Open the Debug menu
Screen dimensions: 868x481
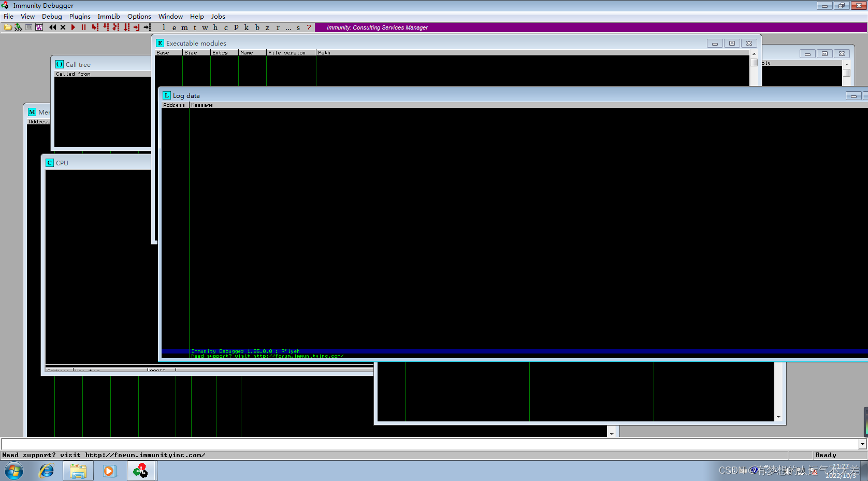[52, 17]
